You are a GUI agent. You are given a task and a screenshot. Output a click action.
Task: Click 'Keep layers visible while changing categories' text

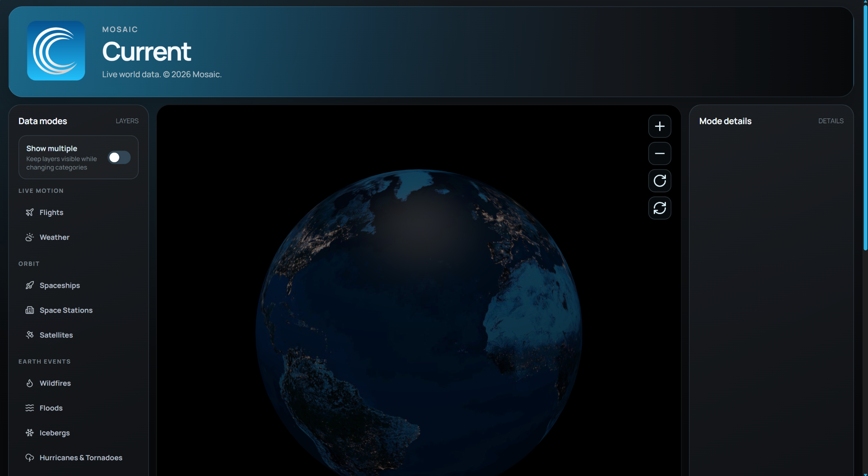click(61, 163)
